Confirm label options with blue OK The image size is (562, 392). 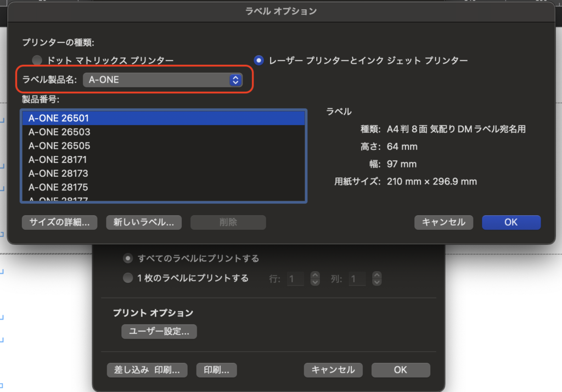click(511, 222)
